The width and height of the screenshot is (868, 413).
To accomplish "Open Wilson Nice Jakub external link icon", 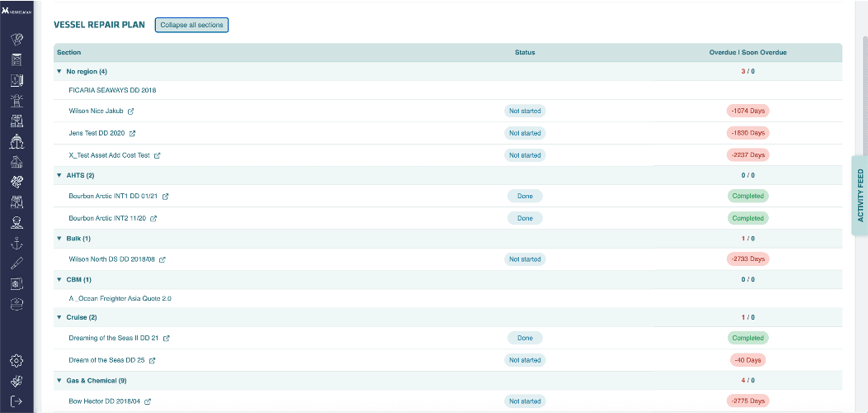I will (x=130, y=111).
